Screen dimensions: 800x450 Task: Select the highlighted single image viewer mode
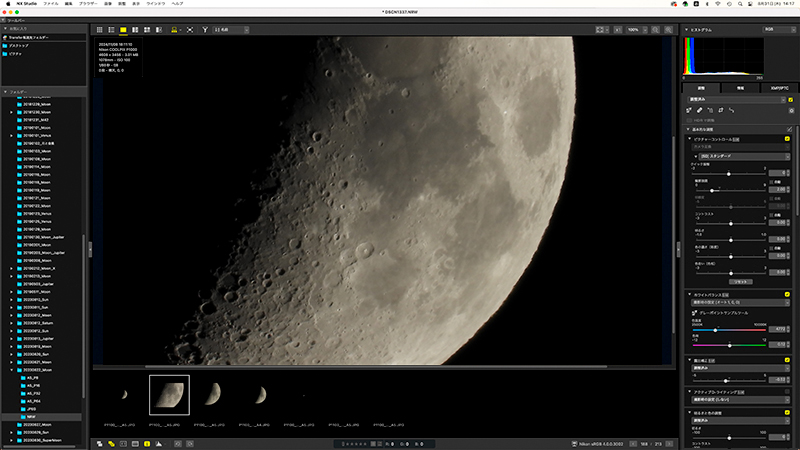click(x=123, y=30)
